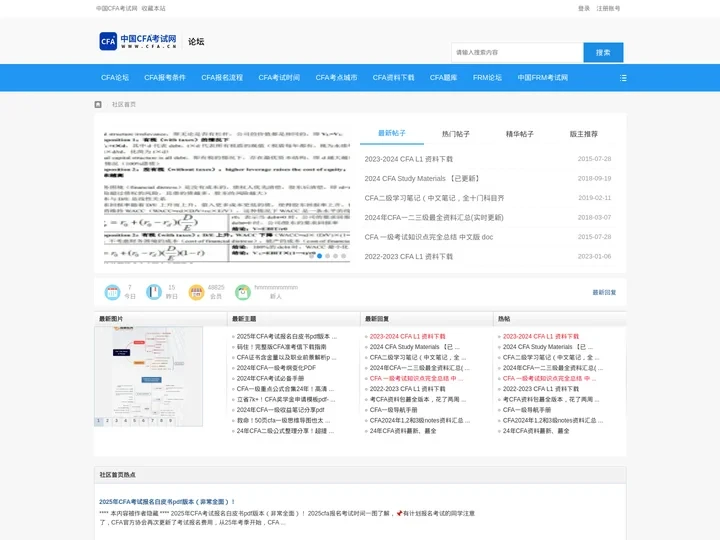Image resolution: width=720 pixels, height=540 pixels.
Task: Select the second carousel dot indicator
Action: click(x=320, y=256)
